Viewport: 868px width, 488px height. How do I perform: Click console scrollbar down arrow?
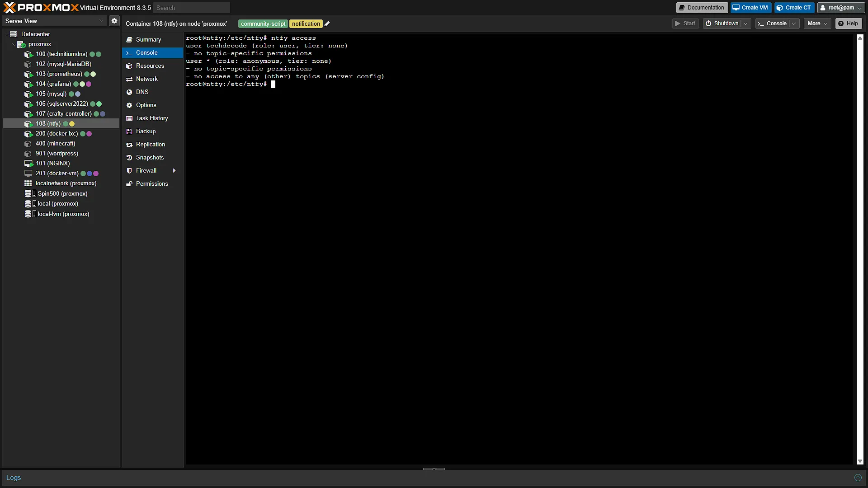[860, 461]
